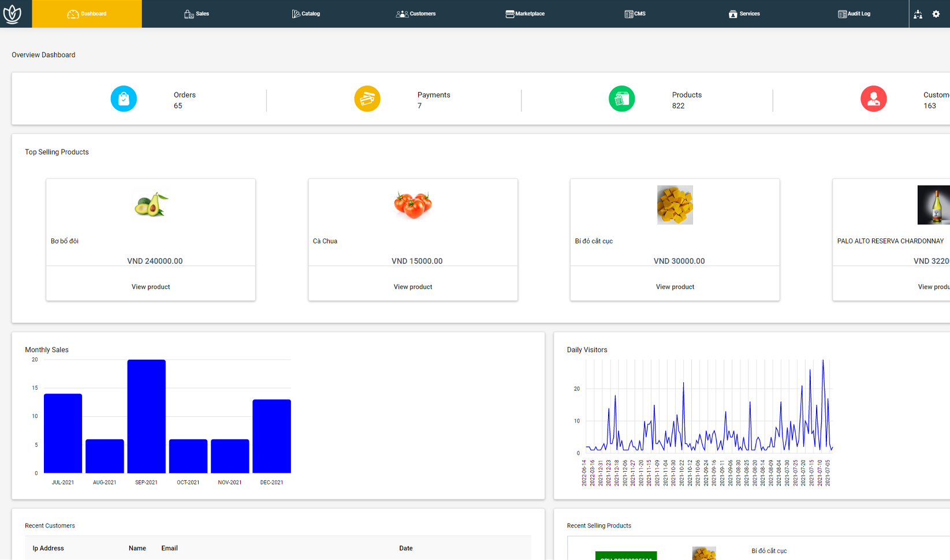Click the blue Orders shopping bag icon
The image size is (950, 560).
(x=124, y=99)
